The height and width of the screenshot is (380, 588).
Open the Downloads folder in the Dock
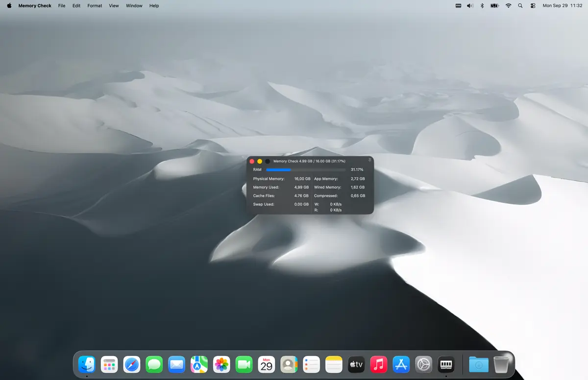tap(478, 364)
